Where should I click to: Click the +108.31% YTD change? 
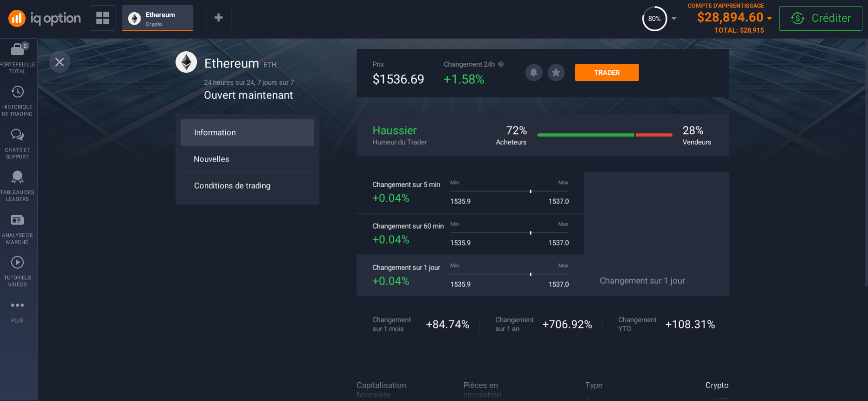pyautogui.click(x=690, y=324)
